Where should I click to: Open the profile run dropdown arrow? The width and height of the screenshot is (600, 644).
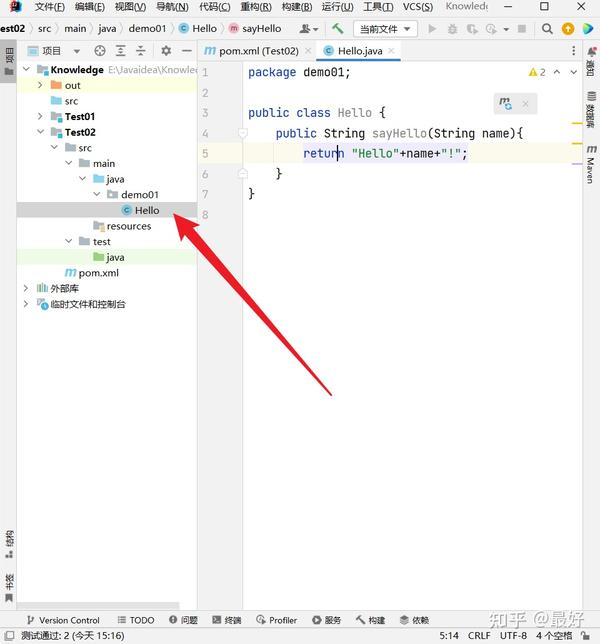[x=506, y=30]
